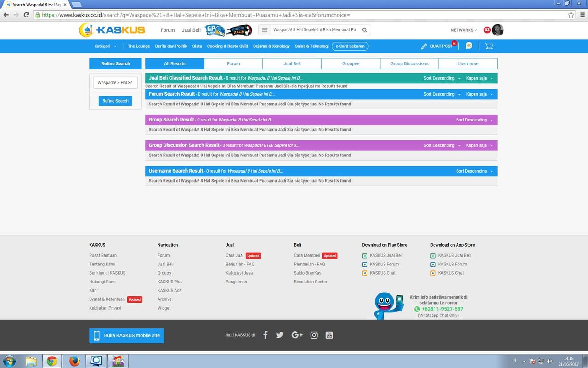Open Kapan saja in the Jual Beli Classified header
The width and height of the screenshot is (588, 368).
[x=480, y=78]
